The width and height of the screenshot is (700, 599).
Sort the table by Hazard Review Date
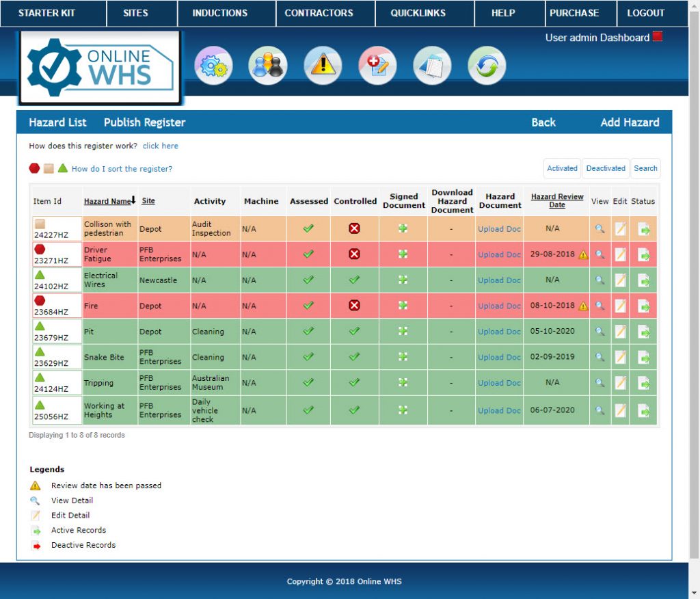click(557, 200)
